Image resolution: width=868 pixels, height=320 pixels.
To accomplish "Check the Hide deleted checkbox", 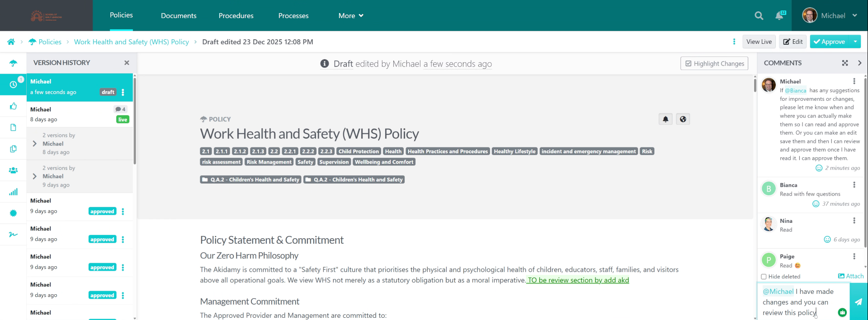I will pyautogui.click(x=764, y=277).
